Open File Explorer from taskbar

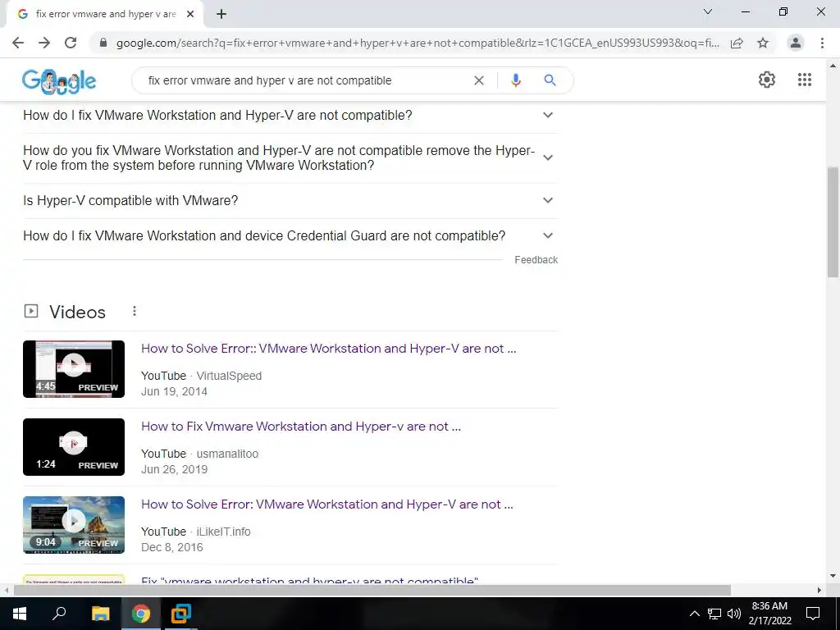click(x=100, y=614)
